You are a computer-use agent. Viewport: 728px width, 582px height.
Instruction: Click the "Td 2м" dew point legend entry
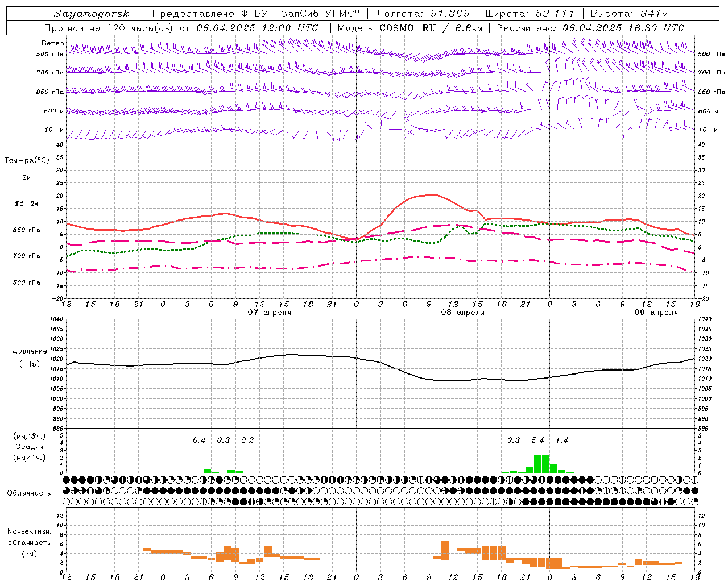[27, 203]
